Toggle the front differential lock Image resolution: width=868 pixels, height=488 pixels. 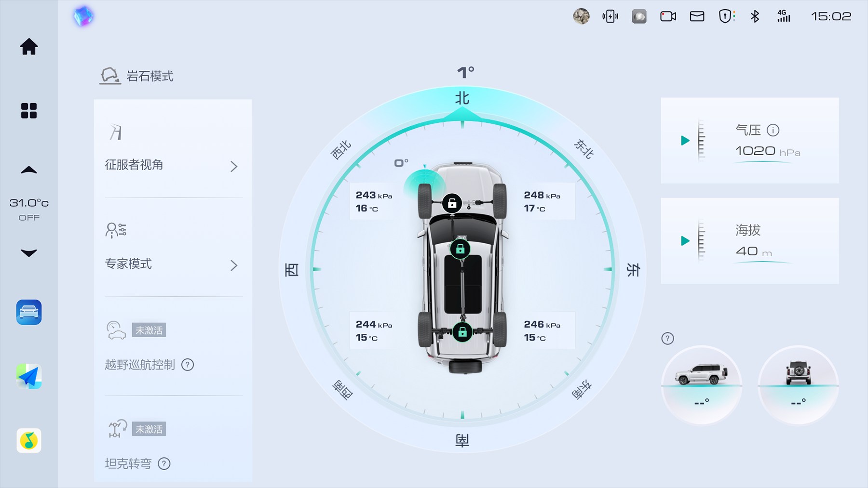[452, 203]
